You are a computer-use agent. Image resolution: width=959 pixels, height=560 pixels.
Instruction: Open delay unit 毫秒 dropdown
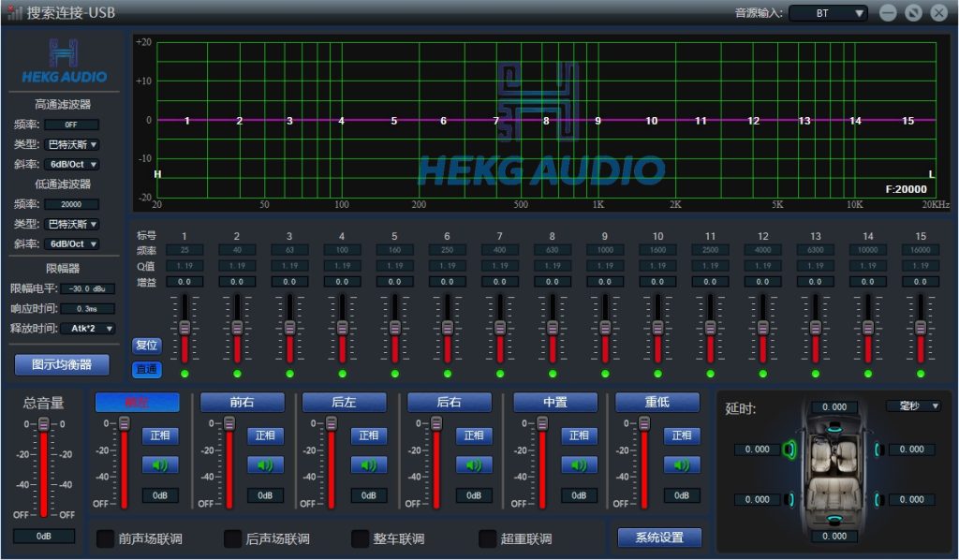(914, 405)
